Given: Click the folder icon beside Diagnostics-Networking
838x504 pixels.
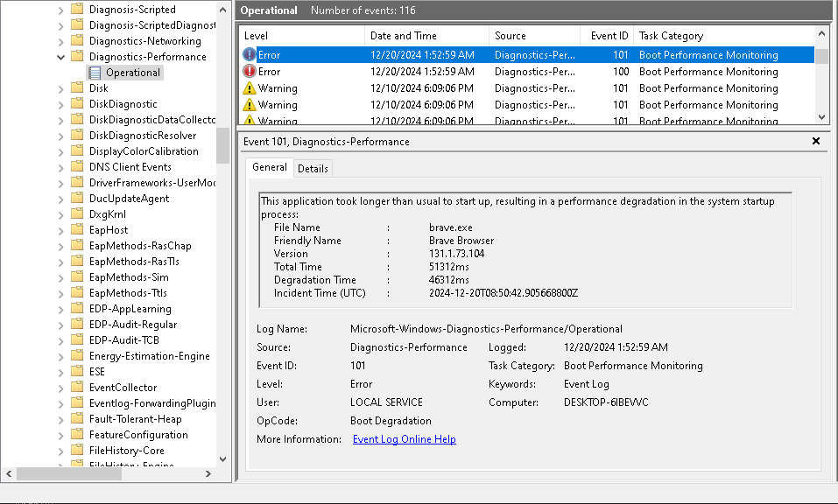Looking at the screenshot, I should point(77,40).
